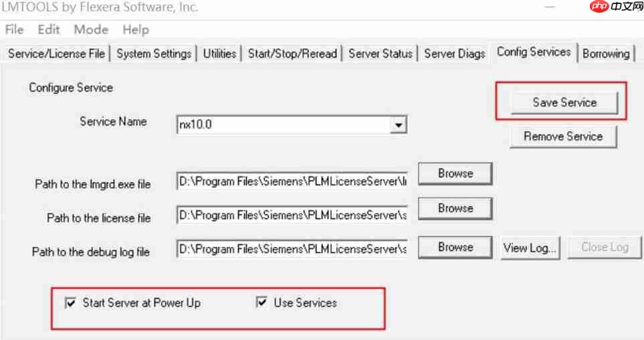The image size is (644, 340).
Task: Expand the Service Name dropdown arrow
Action: (x=399, y=124)
